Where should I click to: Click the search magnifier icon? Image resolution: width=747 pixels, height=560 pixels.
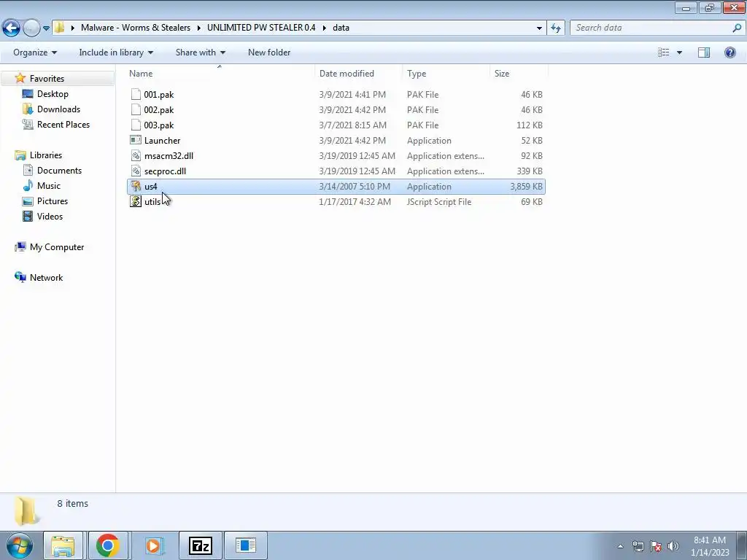click(737, 28)
